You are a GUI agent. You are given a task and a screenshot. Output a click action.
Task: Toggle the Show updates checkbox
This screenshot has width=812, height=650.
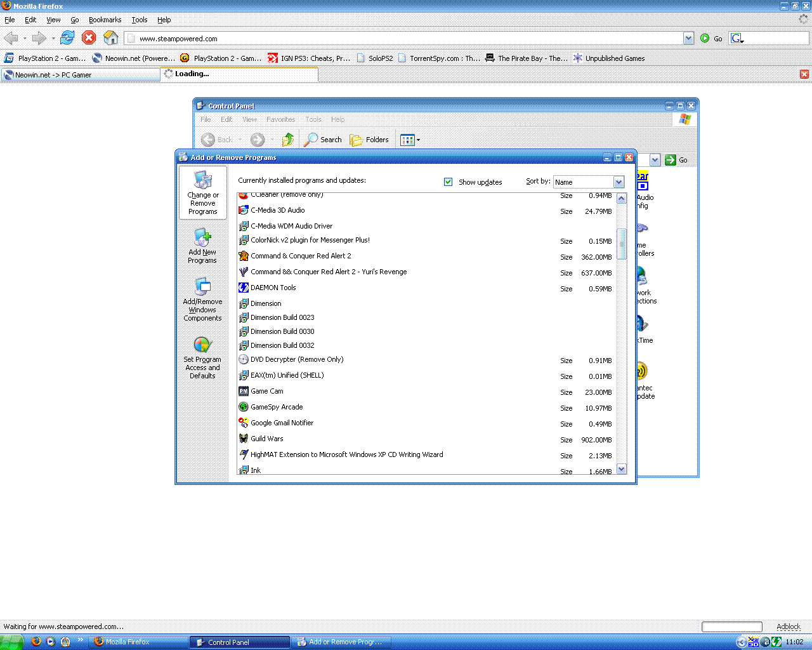pos(449,182)
